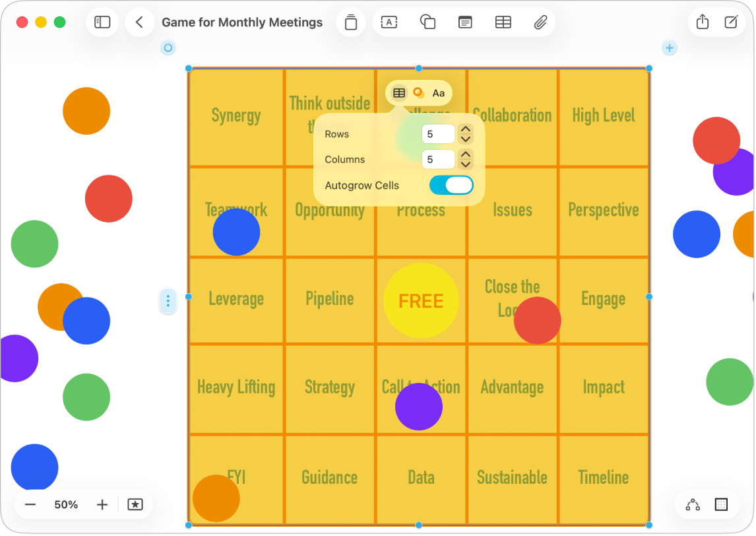Open the shapes library
This screenshot has height=536, width=756.
tap(427, 22)
